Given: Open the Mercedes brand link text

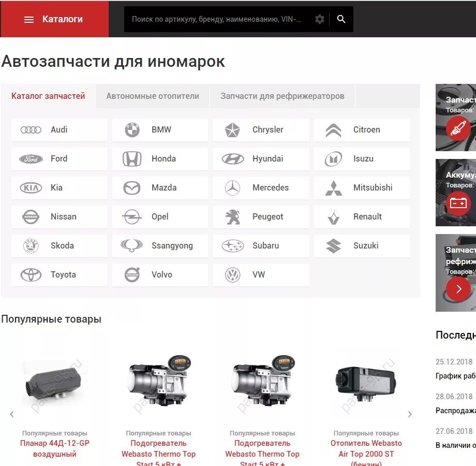Looking at the screenshot, I should [x=271, y=188].
